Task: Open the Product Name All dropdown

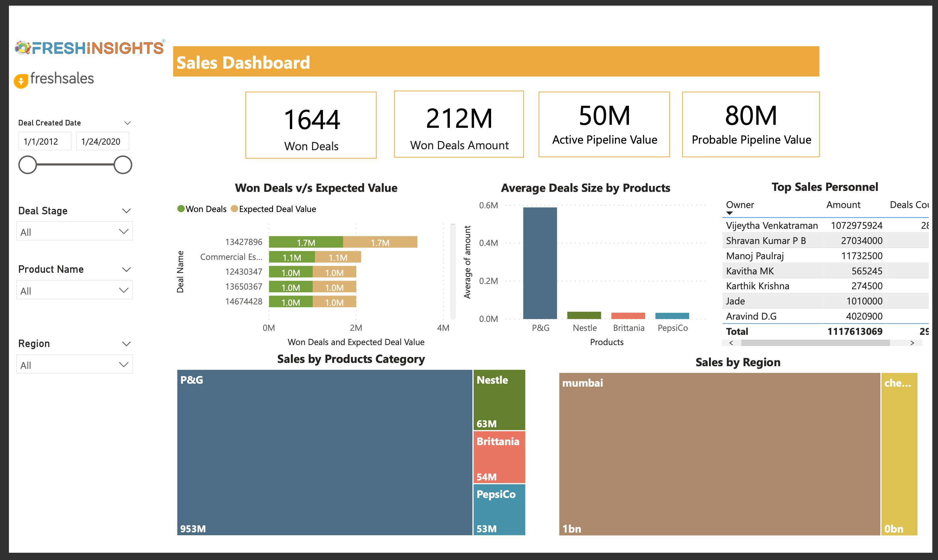Action: click(75, 291)
